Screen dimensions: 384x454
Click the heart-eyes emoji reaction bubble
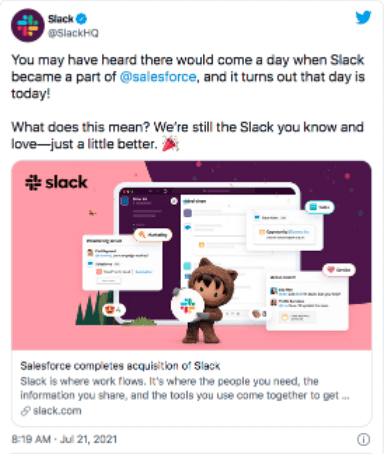click(114, 310)
